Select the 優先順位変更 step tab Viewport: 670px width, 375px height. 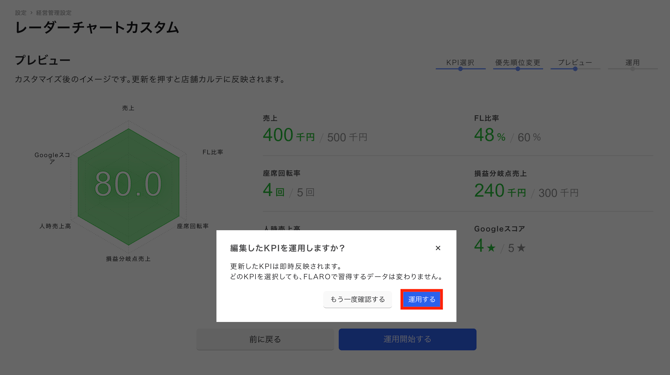pos(517,63)
